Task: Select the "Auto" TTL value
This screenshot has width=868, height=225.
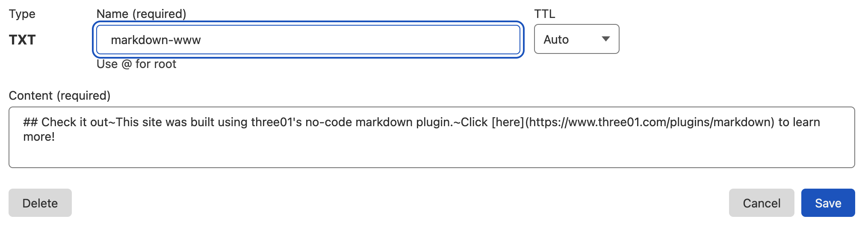Action: (556, 40)
